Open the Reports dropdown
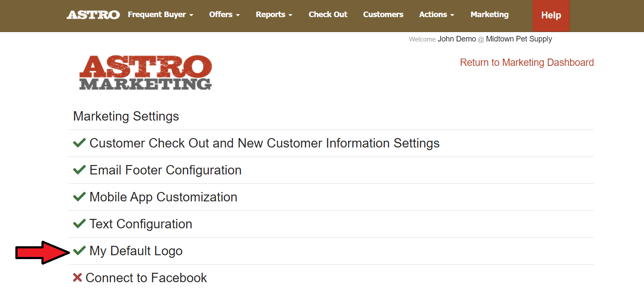The height and width of the screenshot is (298, 644). click(x=274, y=15)
